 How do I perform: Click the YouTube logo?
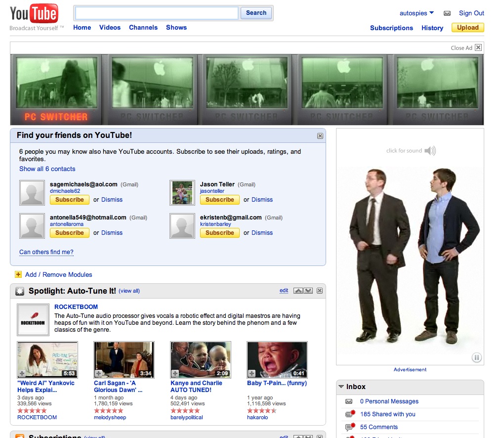point(34,13)
